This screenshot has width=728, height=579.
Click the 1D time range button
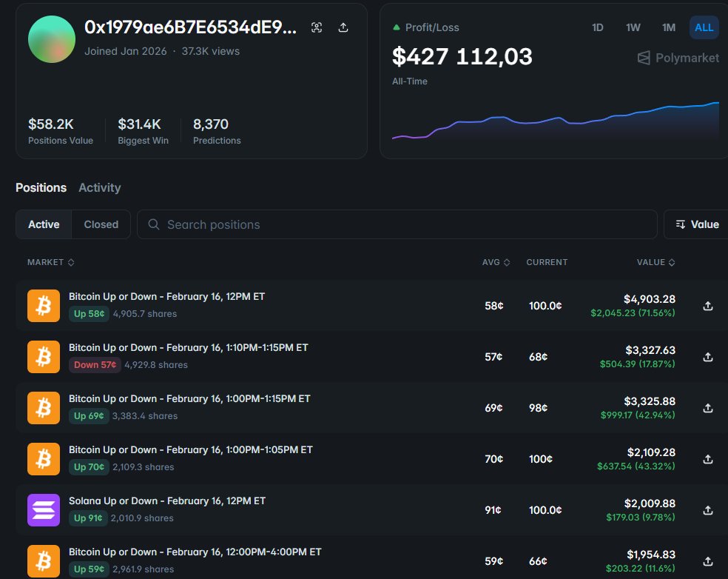tap(598, 27)
